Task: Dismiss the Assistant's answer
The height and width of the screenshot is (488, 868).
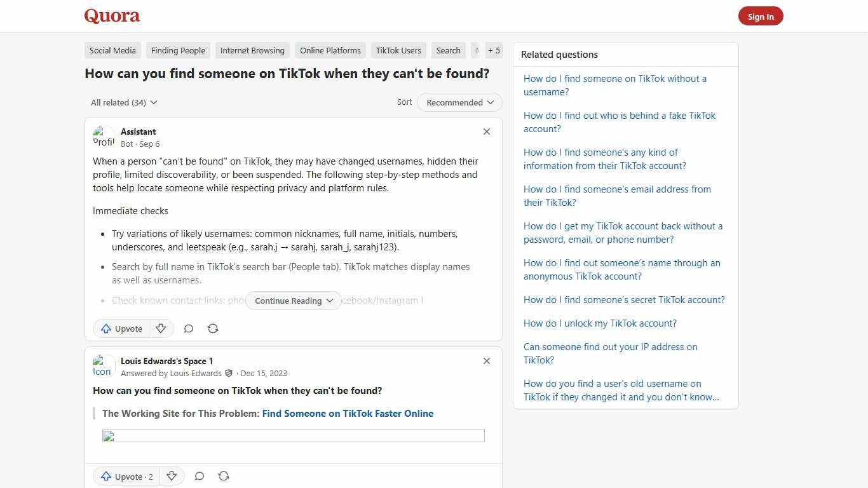Action: click(486, 132)
